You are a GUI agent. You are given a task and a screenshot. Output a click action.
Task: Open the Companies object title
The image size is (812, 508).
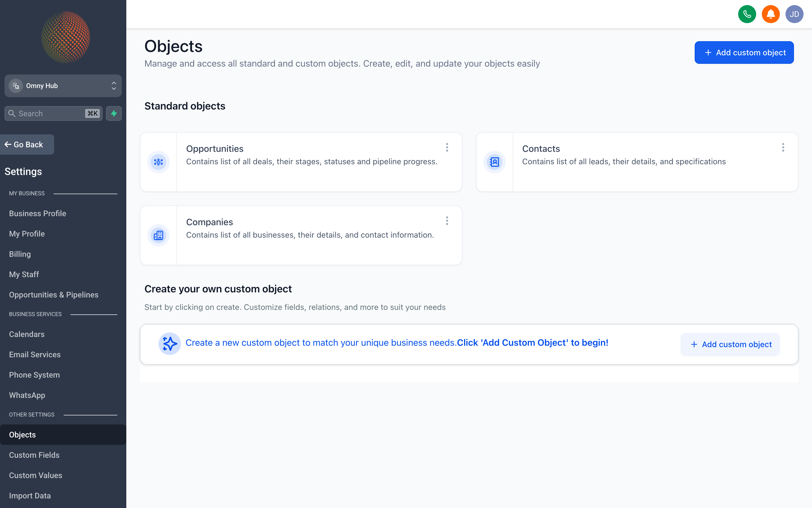[209, 222]
